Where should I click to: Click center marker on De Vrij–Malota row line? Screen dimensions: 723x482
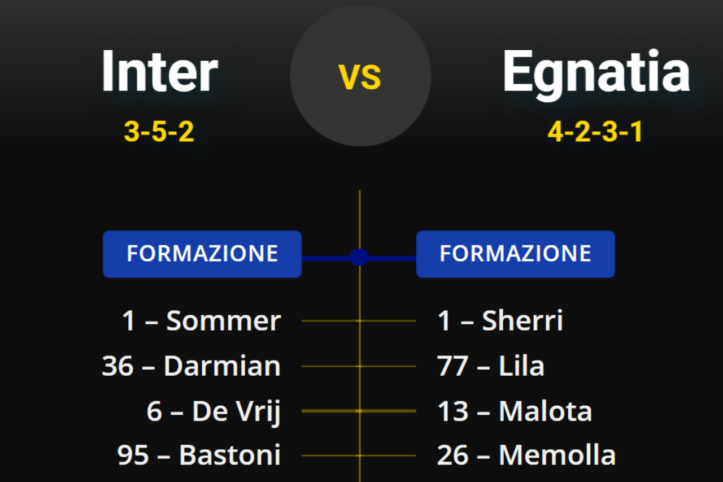360,411
